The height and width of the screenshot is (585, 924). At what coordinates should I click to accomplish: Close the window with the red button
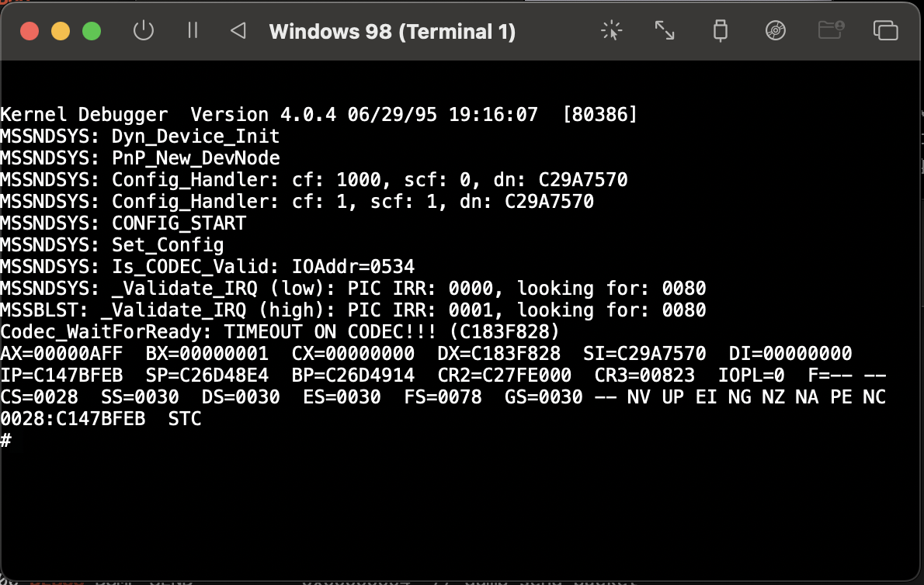30,32
